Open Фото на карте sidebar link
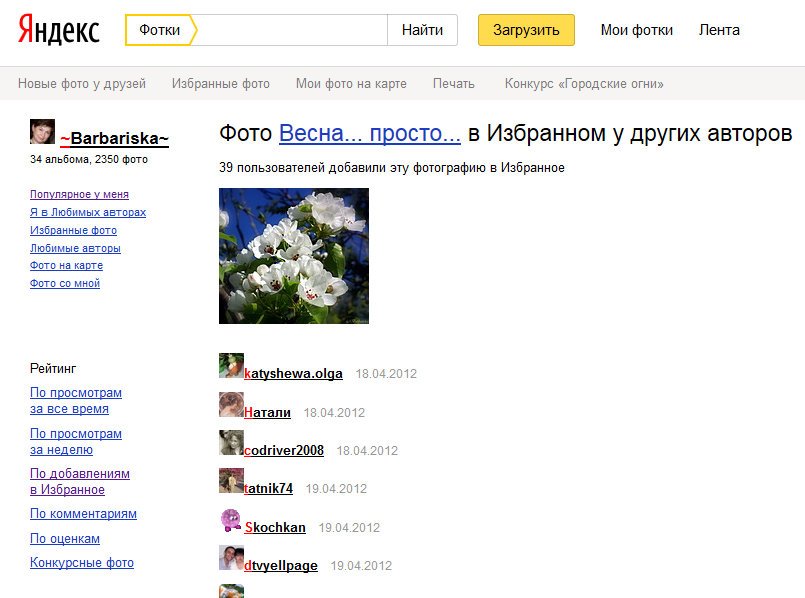Screen dimensions: 805x598 (x=66, y=265)
